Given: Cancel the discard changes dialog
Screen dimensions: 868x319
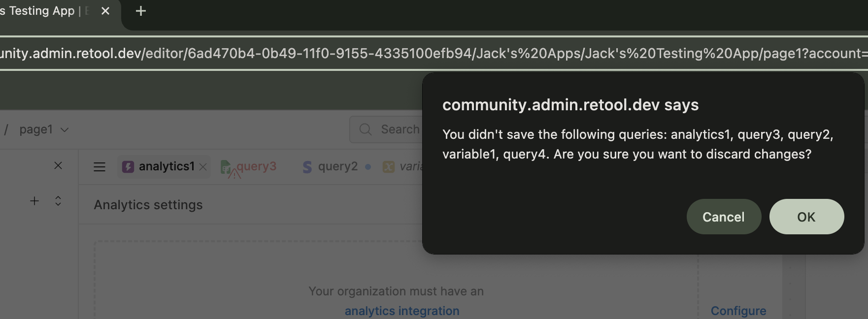Looking at the screenshot, I should click(724, 217).
